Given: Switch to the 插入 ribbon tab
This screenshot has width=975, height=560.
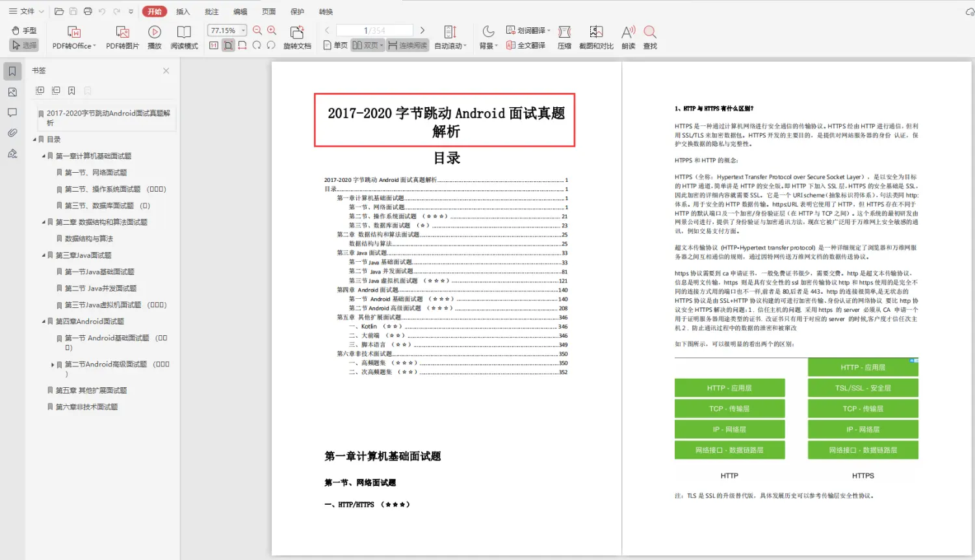Looking at the screenshot, I should [x=182, y=11].
